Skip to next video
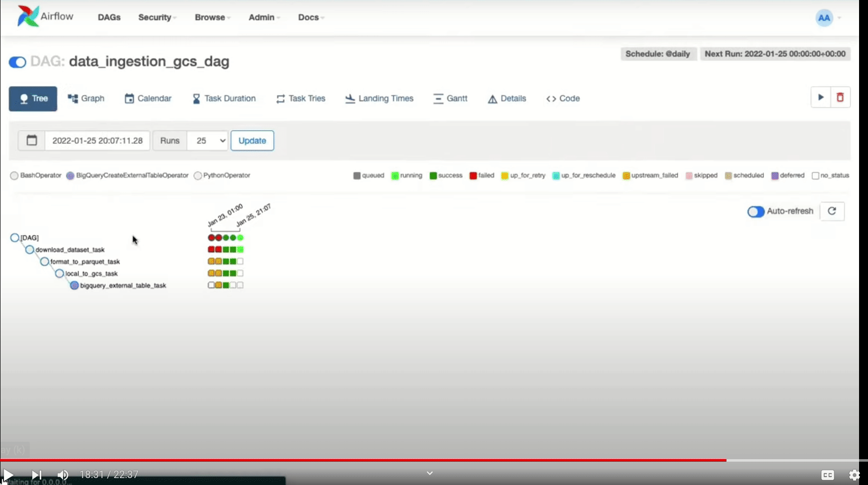The width and height of the screenshot is (868, 485). [36, 475]
